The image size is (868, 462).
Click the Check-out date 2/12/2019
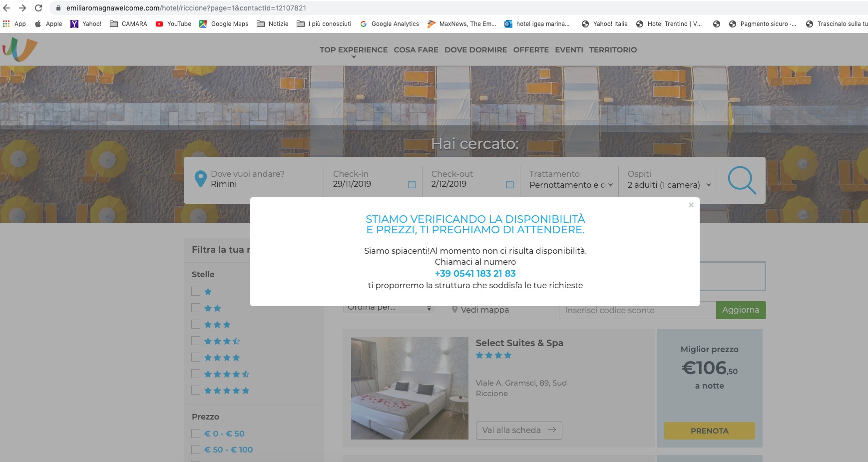coord(449,184)
